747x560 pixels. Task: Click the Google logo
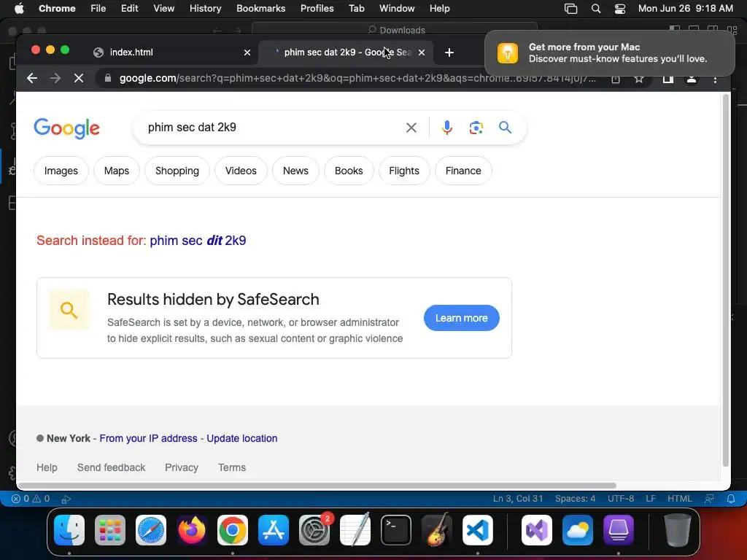click(66, 128)
